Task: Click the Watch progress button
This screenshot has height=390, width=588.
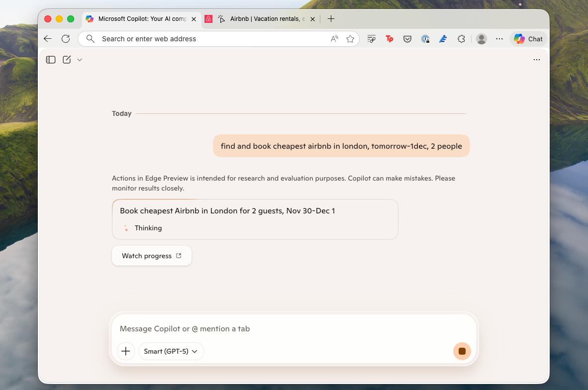Action: (x=151, y=255)
